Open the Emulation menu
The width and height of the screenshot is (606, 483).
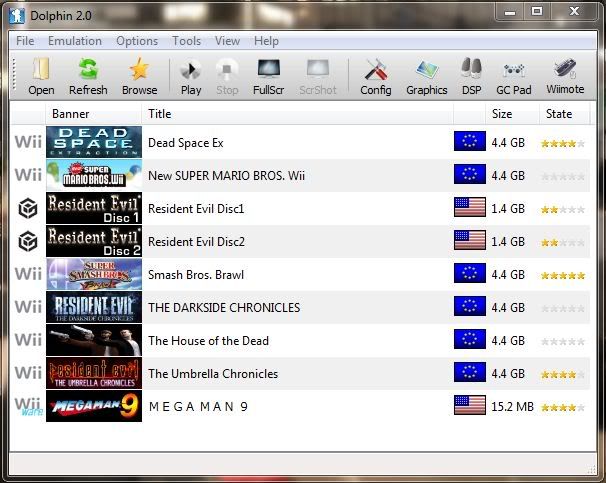pyautogui.click(x=75, y=41)
